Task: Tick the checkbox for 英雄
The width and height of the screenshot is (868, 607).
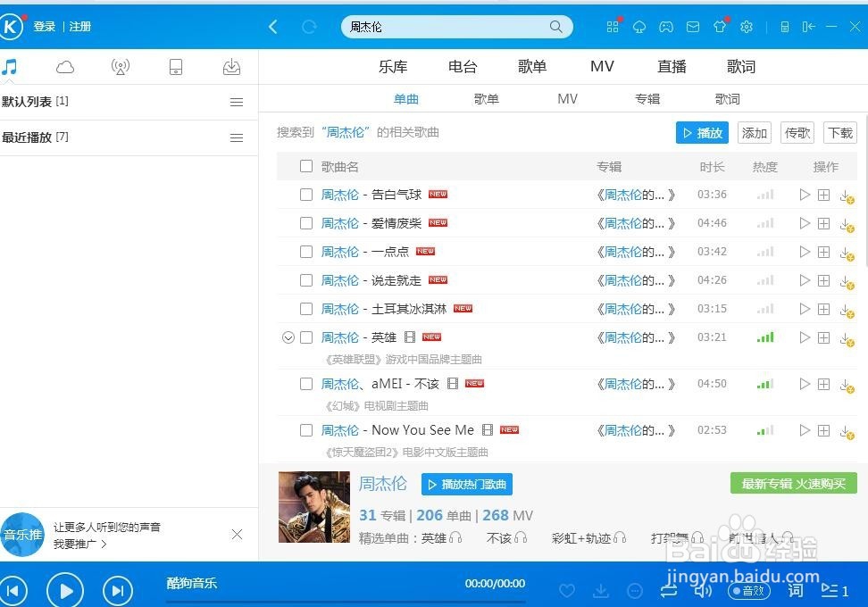Action: pyautogui.click(x=306, y=337)
